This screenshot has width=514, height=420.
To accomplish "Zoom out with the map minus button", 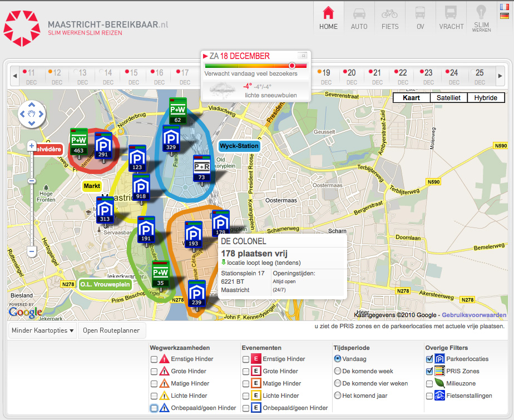I will (32, 252).
